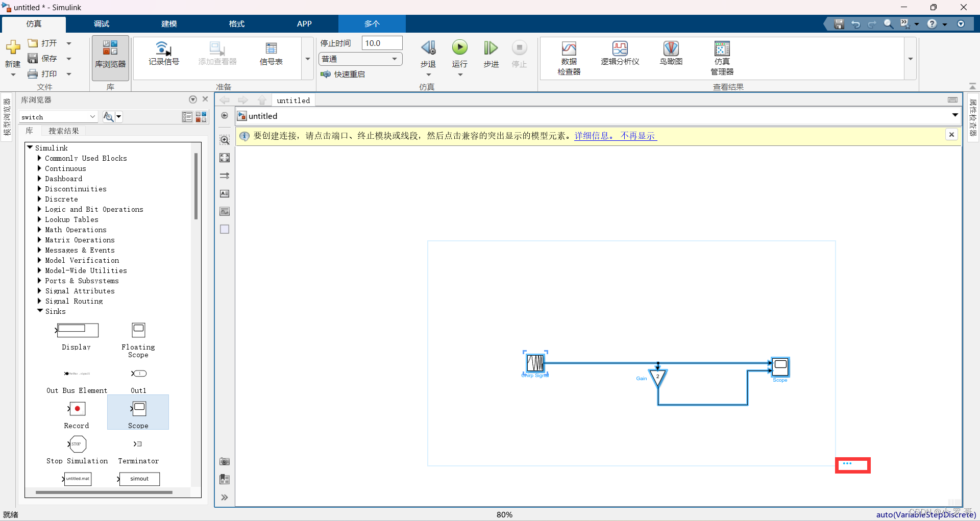
Task: Click 不再显示 link in notification
Action: pos(638,136)
